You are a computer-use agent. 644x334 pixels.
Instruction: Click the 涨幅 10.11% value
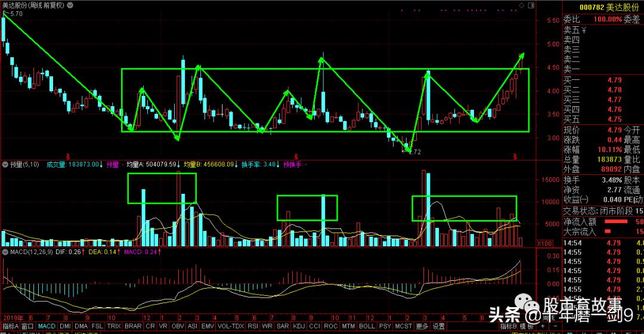click(610, 150)
